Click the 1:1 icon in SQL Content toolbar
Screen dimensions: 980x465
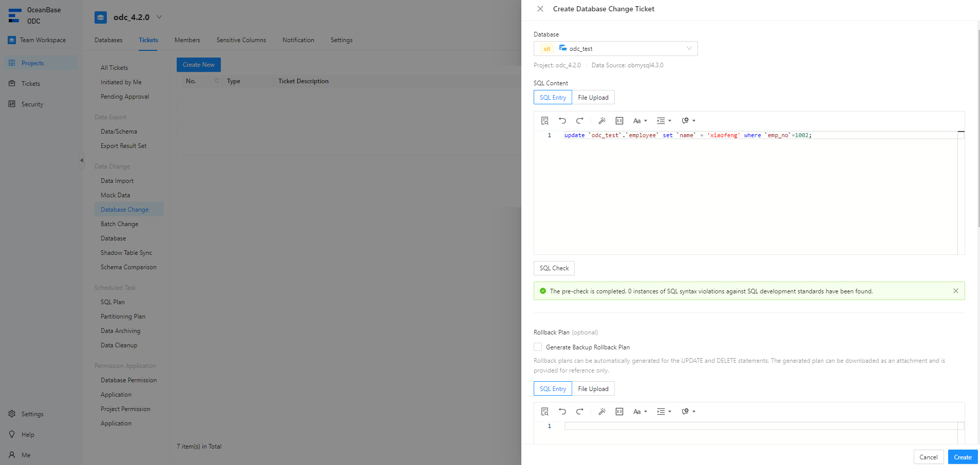coord(619,121)
